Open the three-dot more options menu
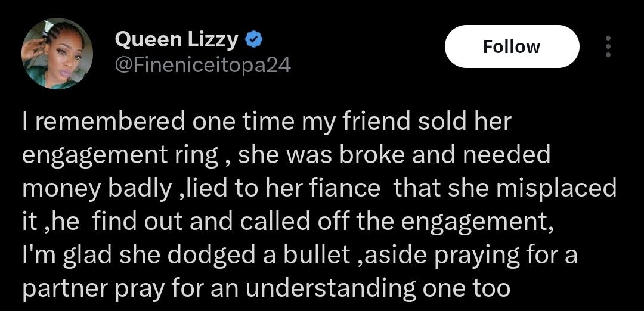This screenshot has height=311, width=644. (x=608, y=46)
